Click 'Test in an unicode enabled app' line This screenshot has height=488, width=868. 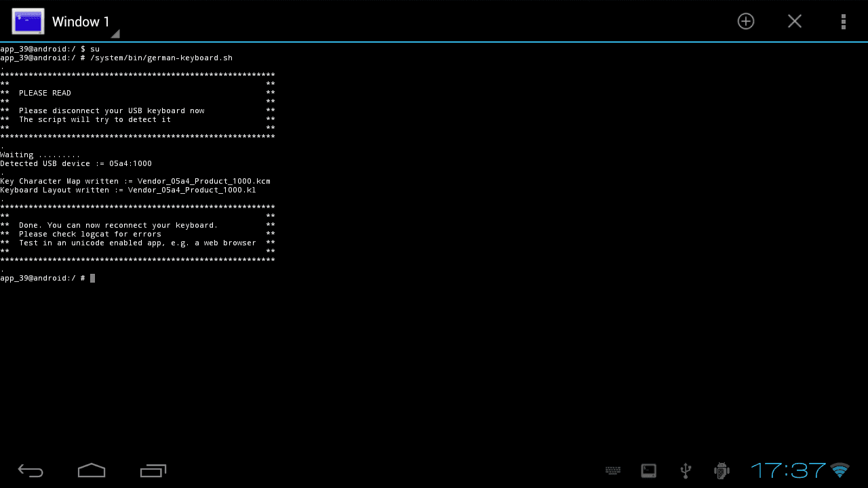click(x=138, y=243)
